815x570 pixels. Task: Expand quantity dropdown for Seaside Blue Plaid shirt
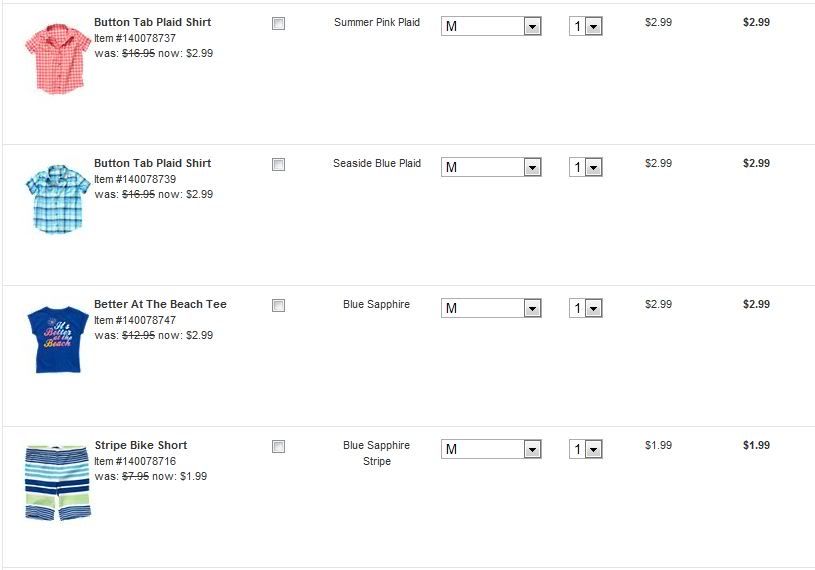click(x=585, y=168)
